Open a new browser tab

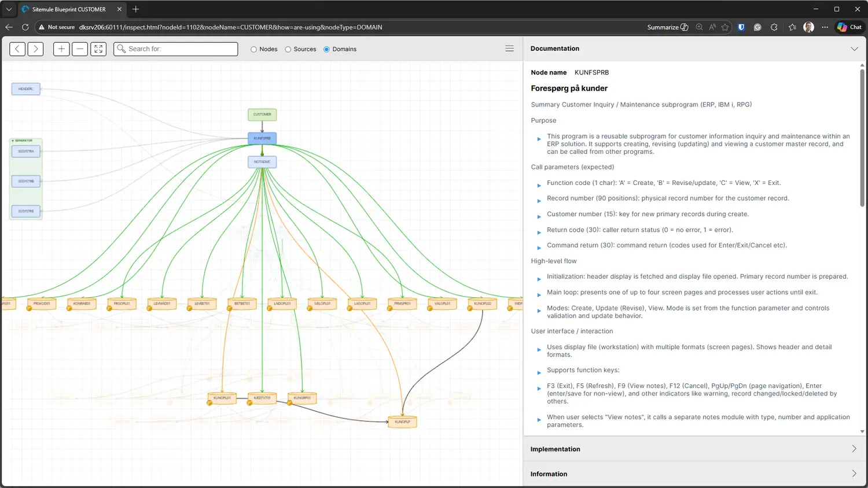click(135, 9)
